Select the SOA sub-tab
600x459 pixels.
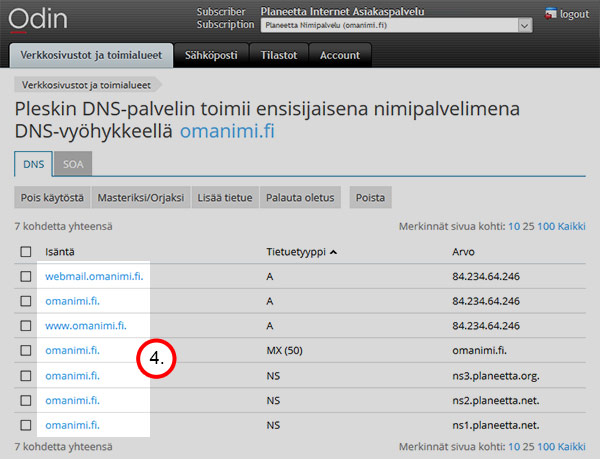point(73,164)
